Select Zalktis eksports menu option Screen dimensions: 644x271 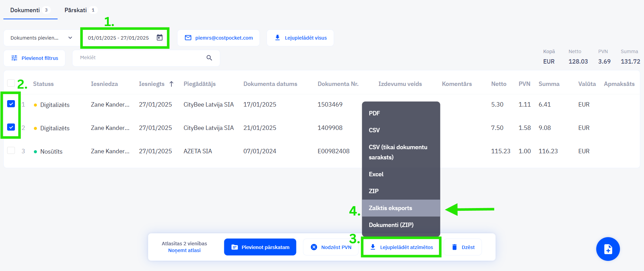401,208
